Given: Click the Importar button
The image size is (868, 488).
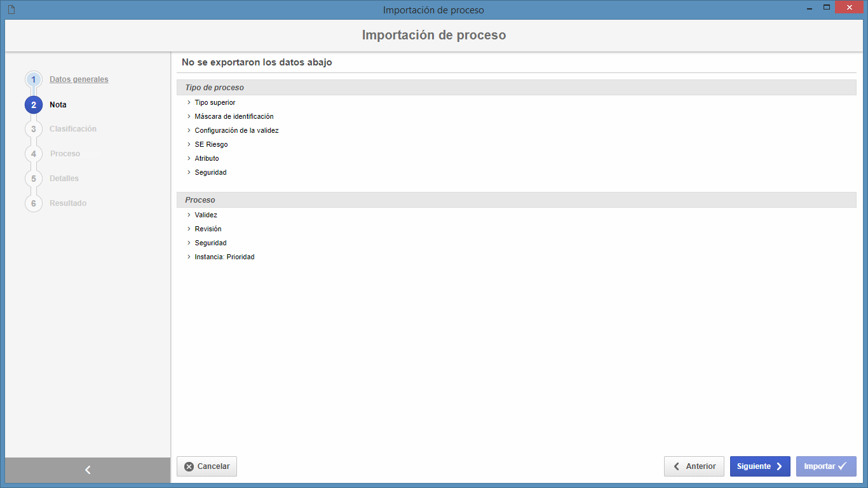Looking at the screenshot, I should [x=826, y=466].
